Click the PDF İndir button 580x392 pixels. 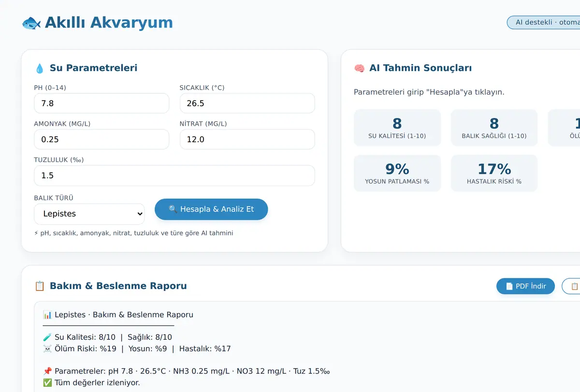coord(525,286)
